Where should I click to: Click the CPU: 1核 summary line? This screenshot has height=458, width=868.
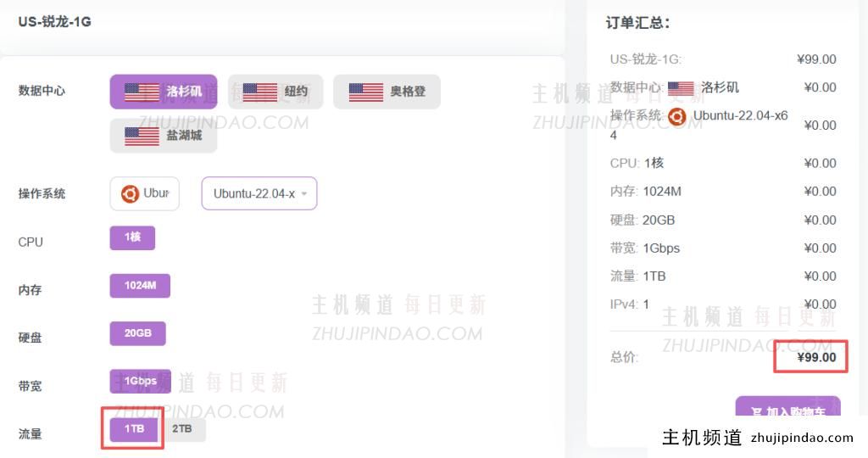(637, 164)
